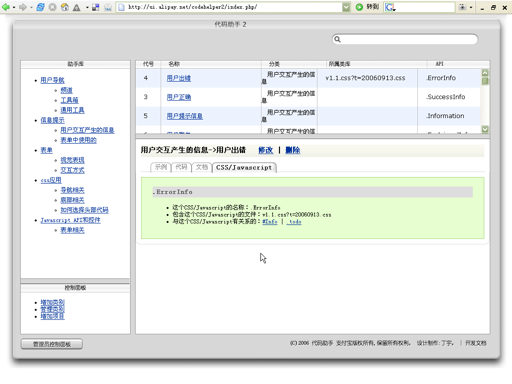The height and width of the screenshot is (384, 512).
Task: Switch to the 示例 tab
Action: click(161, 167)
